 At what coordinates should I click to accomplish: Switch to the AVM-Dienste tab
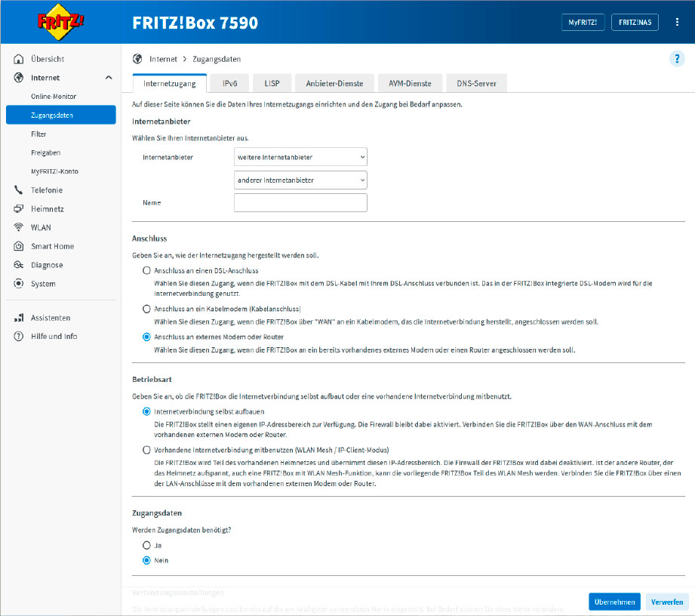410,83
